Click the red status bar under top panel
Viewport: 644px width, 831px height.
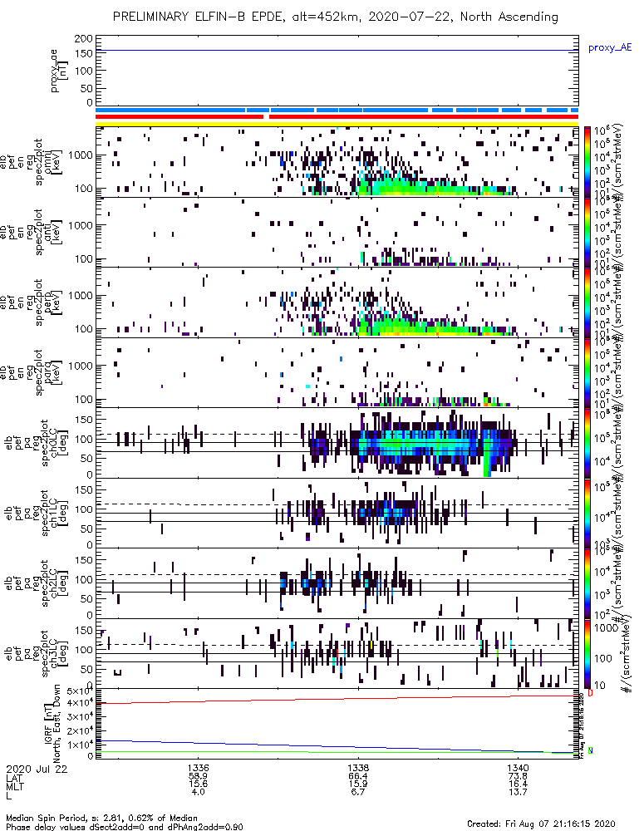click(x=337, y=116)
